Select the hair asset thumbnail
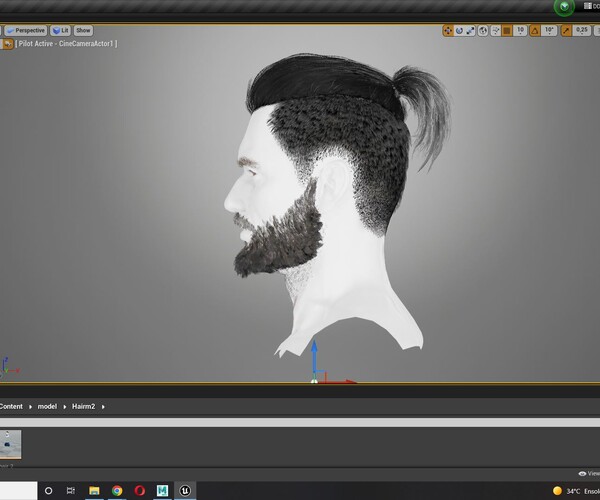This screenshot has height=500, width=600. [10, 445]
